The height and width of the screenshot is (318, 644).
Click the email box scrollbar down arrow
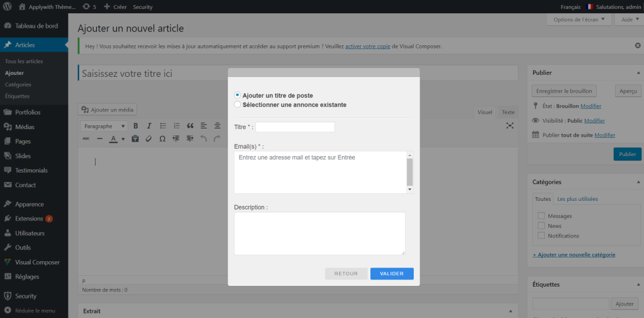click(x=409, y=190)
